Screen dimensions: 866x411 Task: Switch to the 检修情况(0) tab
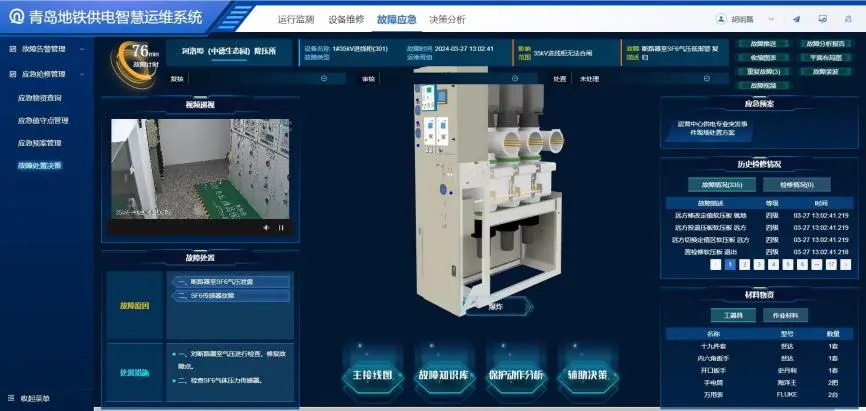pyautogui.click(x=796, y=185)
